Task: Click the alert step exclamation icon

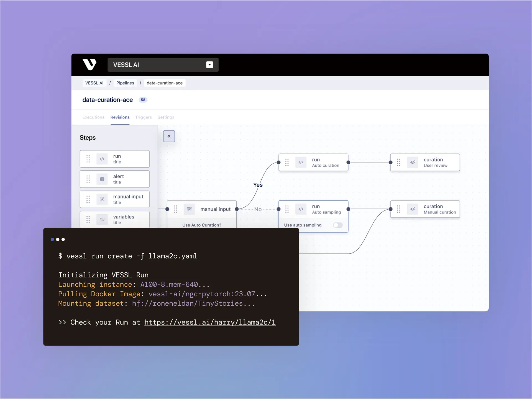Action: tap(102, 179)
